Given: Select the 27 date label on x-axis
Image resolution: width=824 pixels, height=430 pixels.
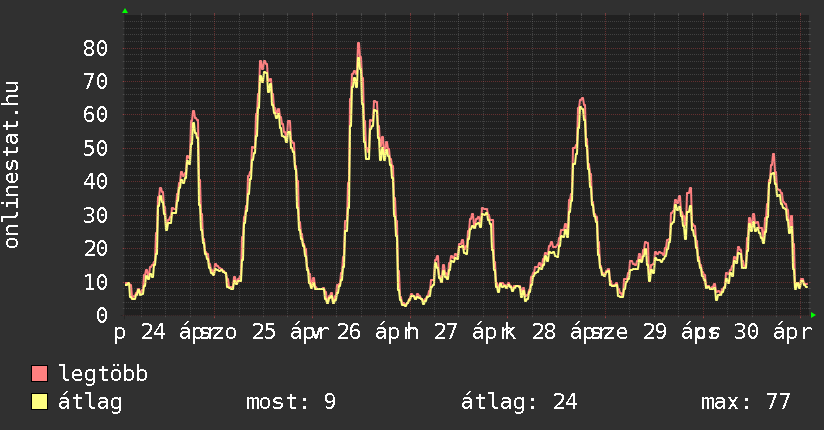Looking at the screenshot, I should click(x=446, y=332).
